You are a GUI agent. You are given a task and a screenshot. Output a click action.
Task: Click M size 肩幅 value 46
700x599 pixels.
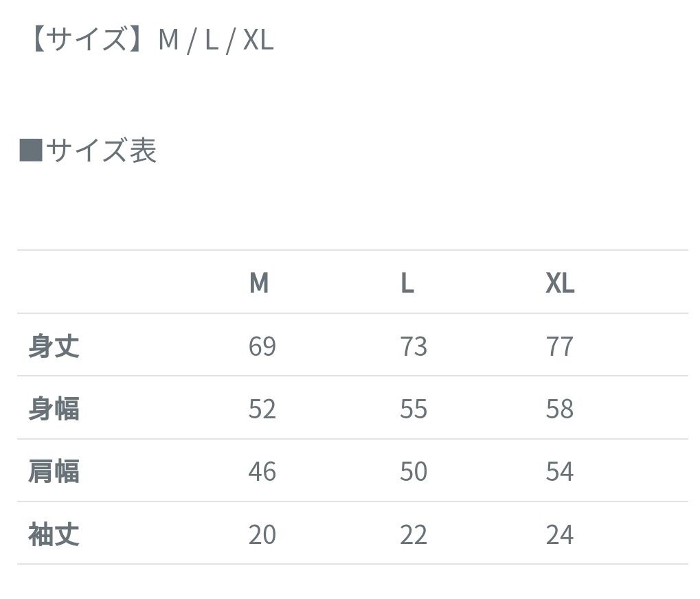point(262,471)
